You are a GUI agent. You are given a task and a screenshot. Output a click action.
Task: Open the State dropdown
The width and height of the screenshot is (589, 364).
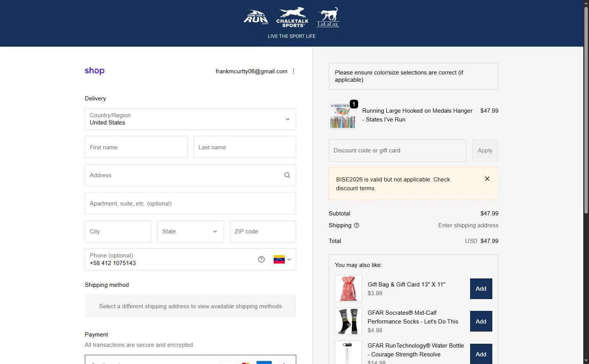[190, 231]
